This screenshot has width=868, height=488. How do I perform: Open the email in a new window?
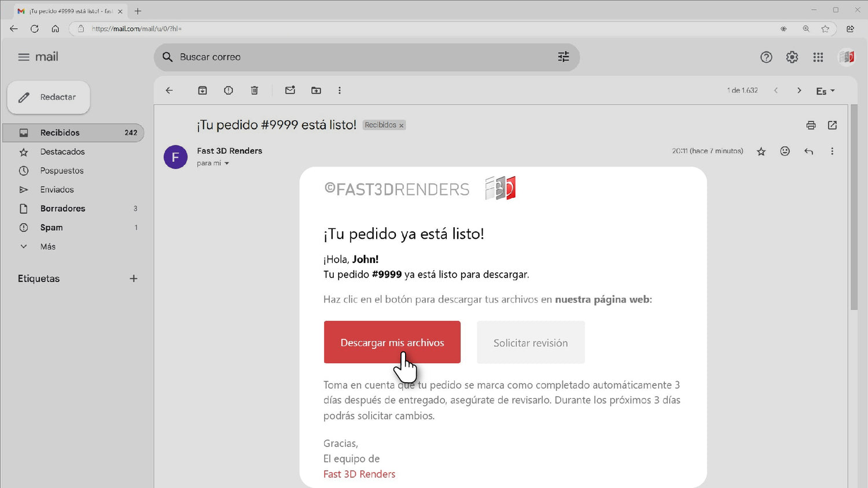point(832,125)
